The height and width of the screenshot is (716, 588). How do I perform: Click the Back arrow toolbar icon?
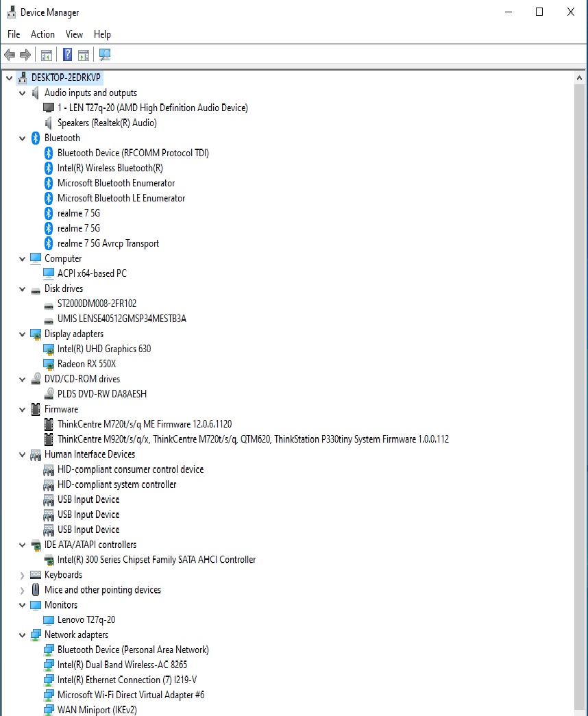coord(10,55)
